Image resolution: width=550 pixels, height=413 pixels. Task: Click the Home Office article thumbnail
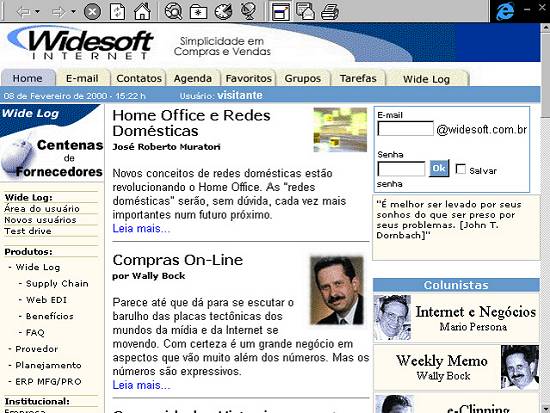[340, 130]
